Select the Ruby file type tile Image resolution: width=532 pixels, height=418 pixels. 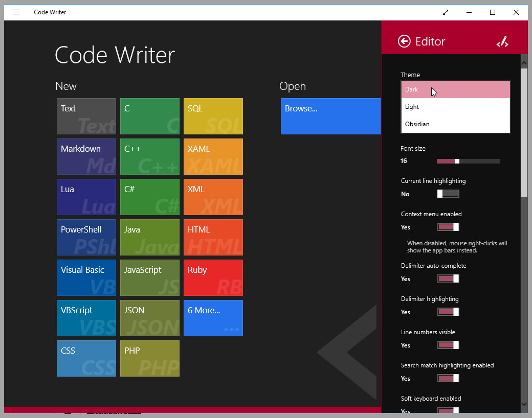tap(213, 277)
